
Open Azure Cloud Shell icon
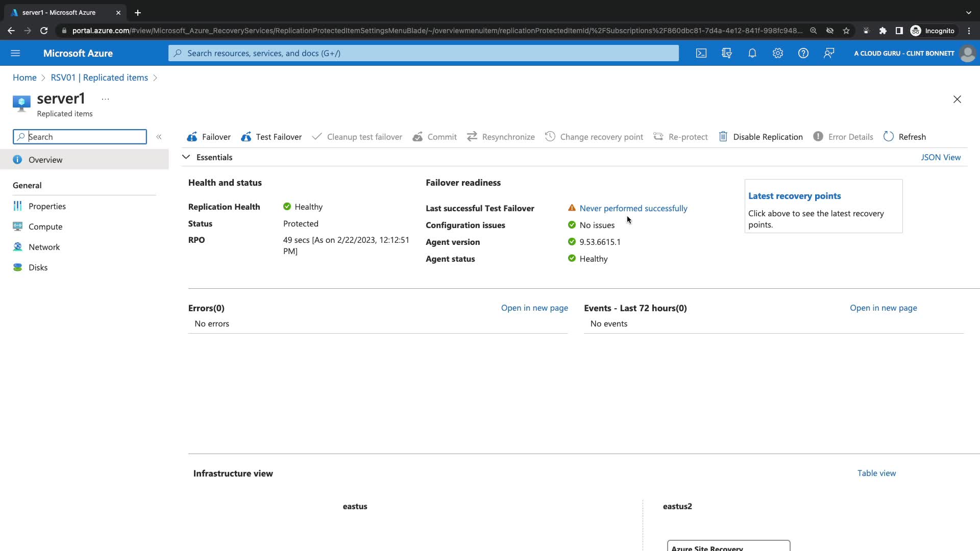[x=701, y=53]
